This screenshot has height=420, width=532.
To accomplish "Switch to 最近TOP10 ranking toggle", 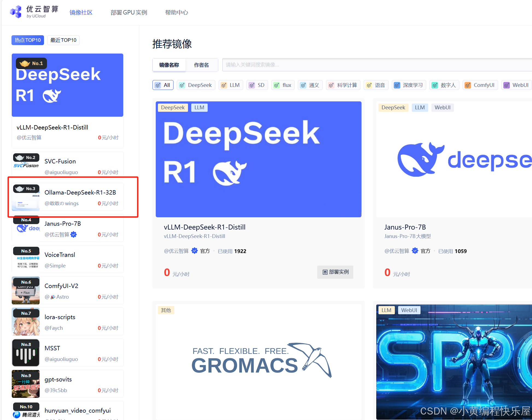I will pos(63,40).
